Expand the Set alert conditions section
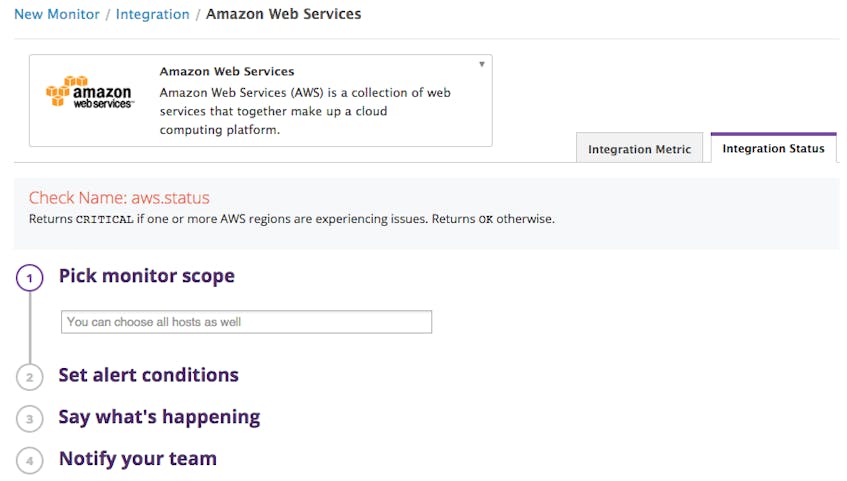Screen dimensions: 847x481 coord(149,375)
